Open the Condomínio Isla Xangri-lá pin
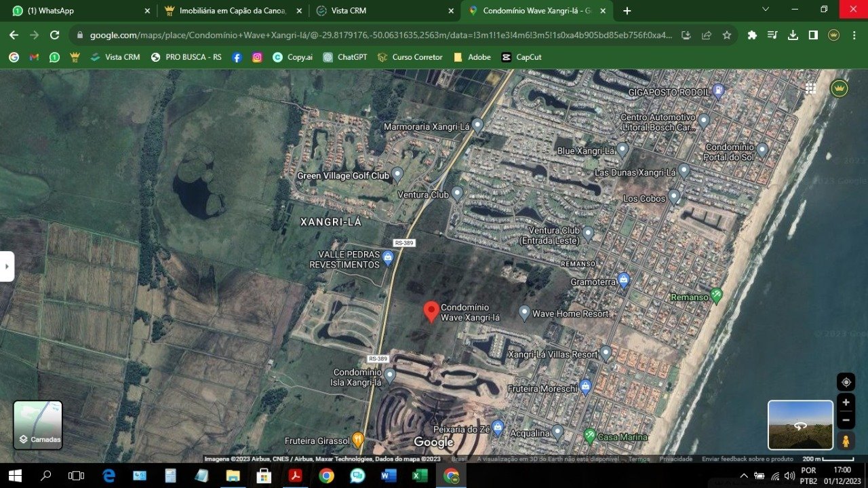This screenshot has width=868, height=488. pyautogui.click(x=390, y=375)
